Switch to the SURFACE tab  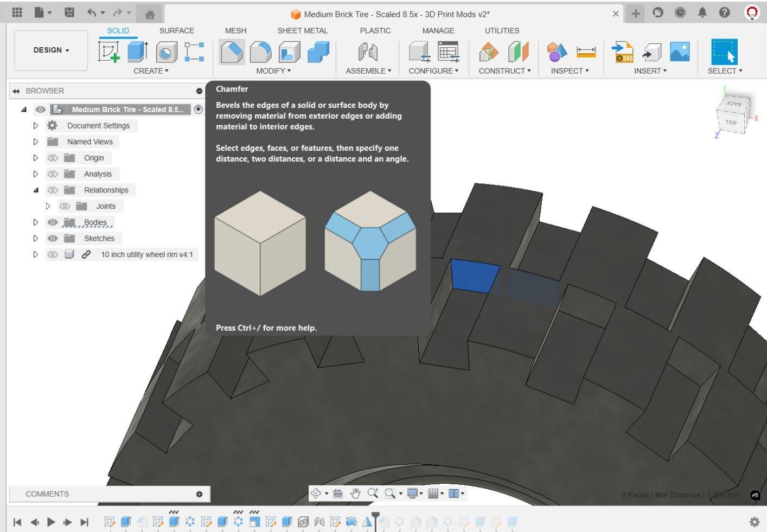point(177,31)
